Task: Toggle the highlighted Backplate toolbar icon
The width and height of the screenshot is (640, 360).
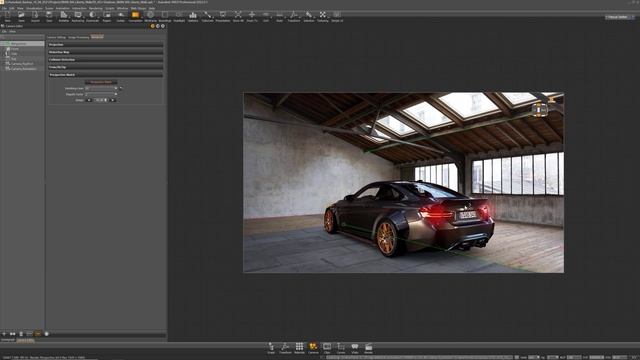Action: pyautogui.click(x=135, y=16)
